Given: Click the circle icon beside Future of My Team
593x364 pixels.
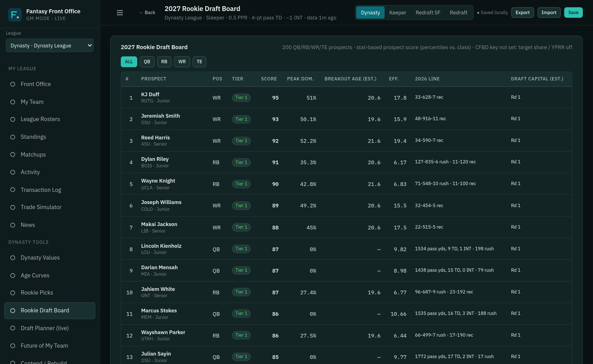Looking at the screenshot, I should coord(13,346).
